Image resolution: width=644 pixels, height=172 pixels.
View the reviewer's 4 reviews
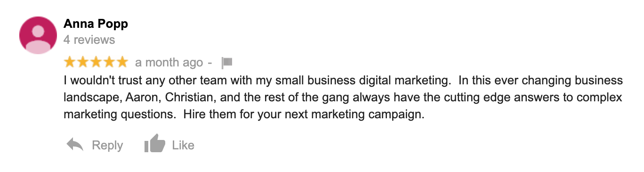click(89, 40)
